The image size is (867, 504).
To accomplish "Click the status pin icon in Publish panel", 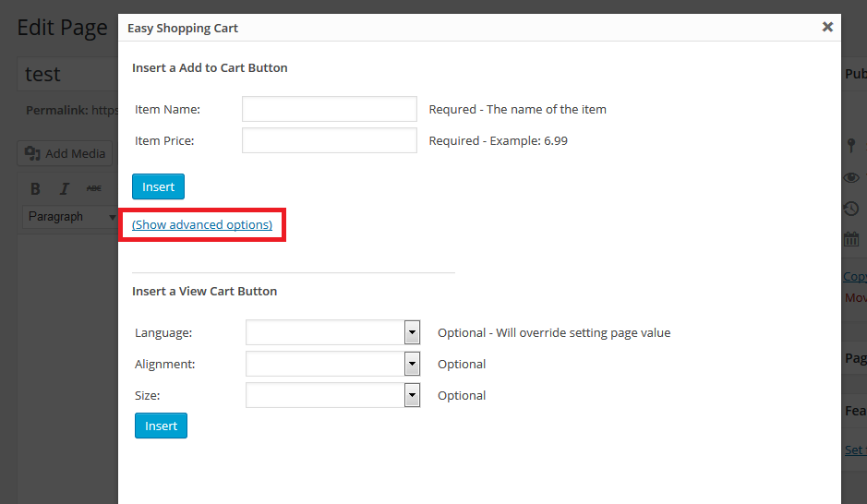I will 851,145.
